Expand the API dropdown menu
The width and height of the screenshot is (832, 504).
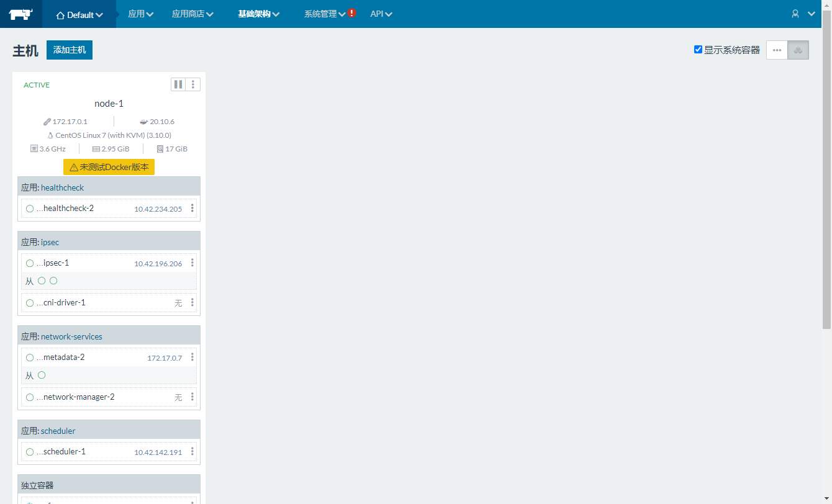(x=381, y=14)
